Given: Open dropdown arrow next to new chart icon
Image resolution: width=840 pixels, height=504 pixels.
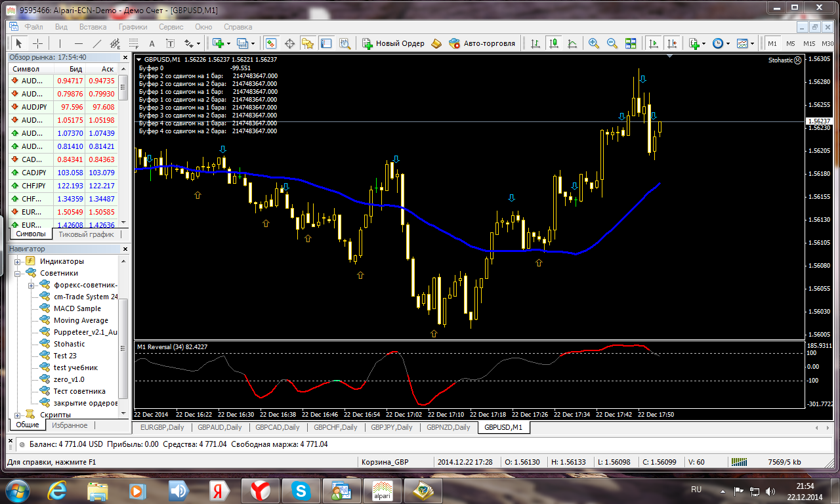Looking at the screenshot, I should [228, 43].
